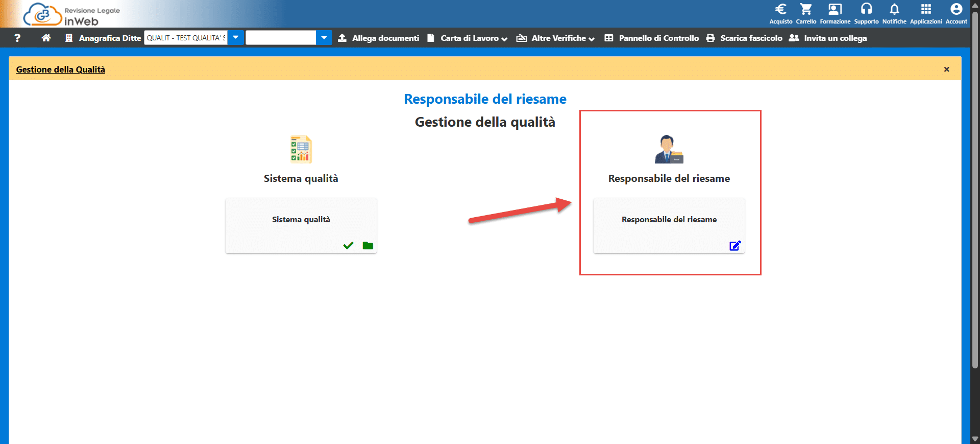Click the Responsabile del riesame businessman illustration

click(669, 149)
